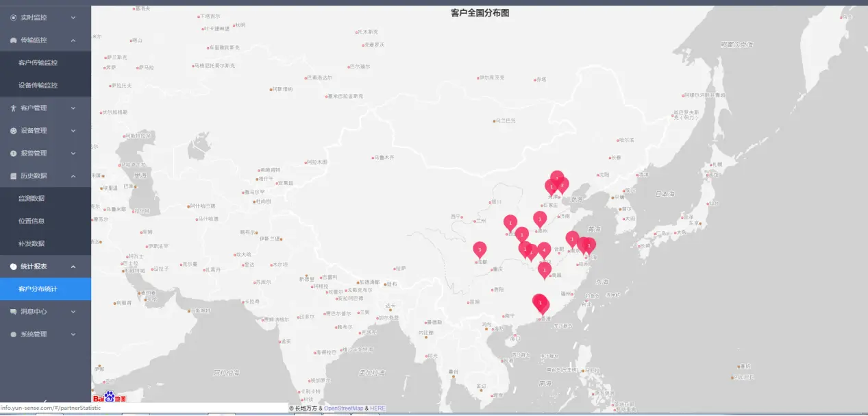The height and width of the screenshot is (416, 868).
Task: Click the 报警管理 alarm icon
Action: click(14, 153)
